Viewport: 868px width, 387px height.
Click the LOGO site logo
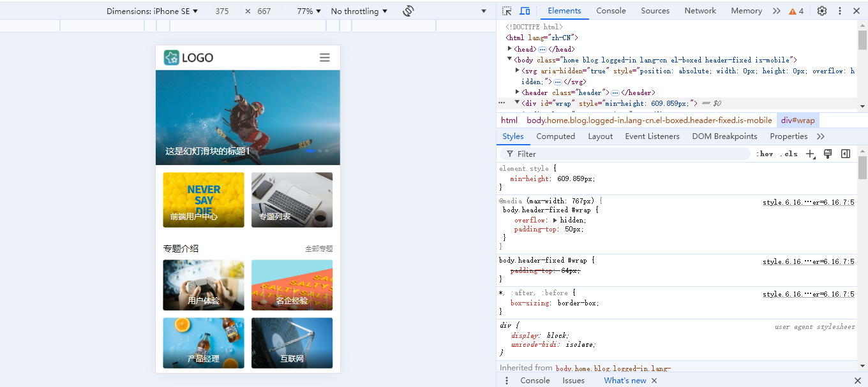click(x=188, y=57)
